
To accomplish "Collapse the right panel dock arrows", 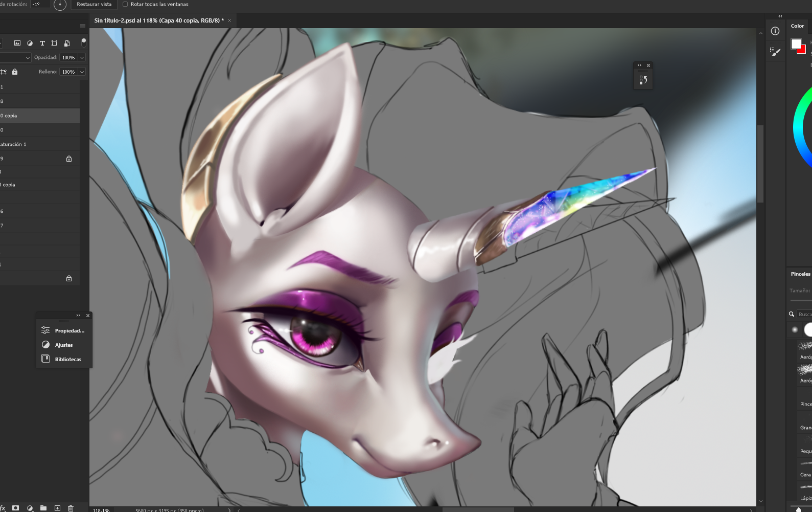I will [780, 16].
